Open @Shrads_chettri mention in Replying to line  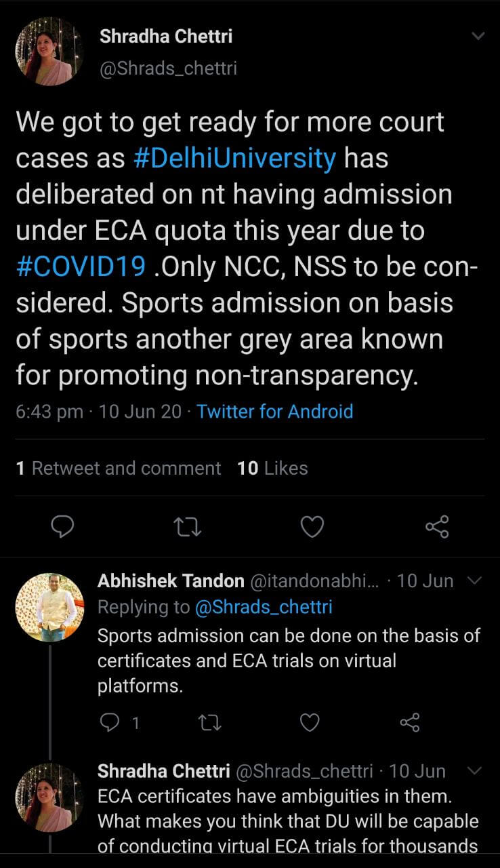(x=264, y=607)
